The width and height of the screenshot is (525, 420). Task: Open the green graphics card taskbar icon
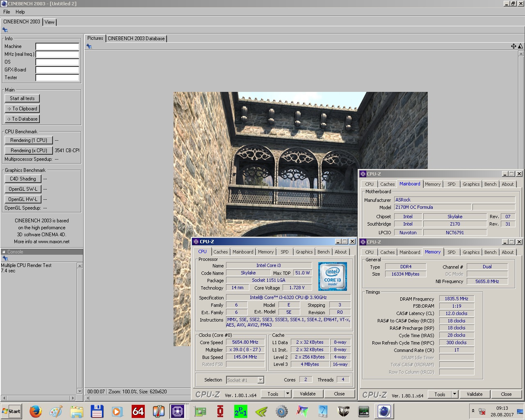pyautogui.click(x=200, y=411)
